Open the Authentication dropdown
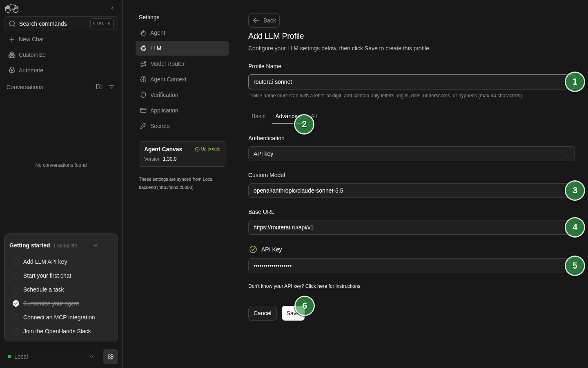The image size is (588, 368). pos(412,154)
